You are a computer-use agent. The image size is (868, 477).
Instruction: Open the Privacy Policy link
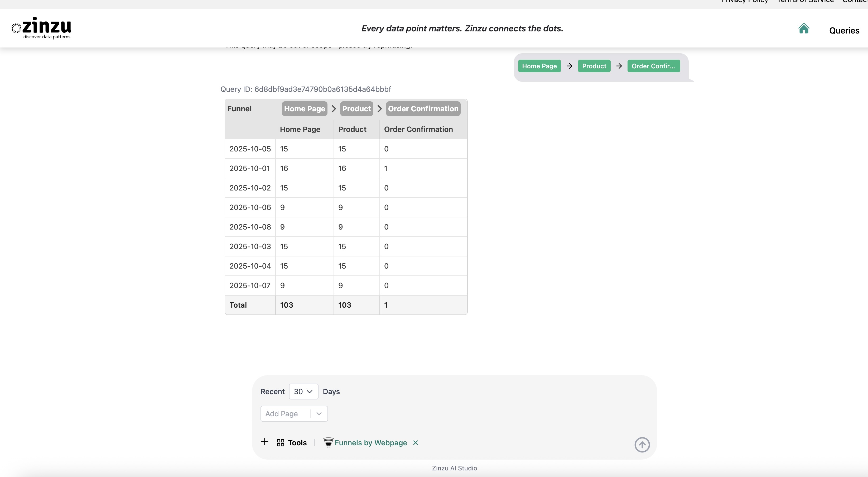(744, 2)
